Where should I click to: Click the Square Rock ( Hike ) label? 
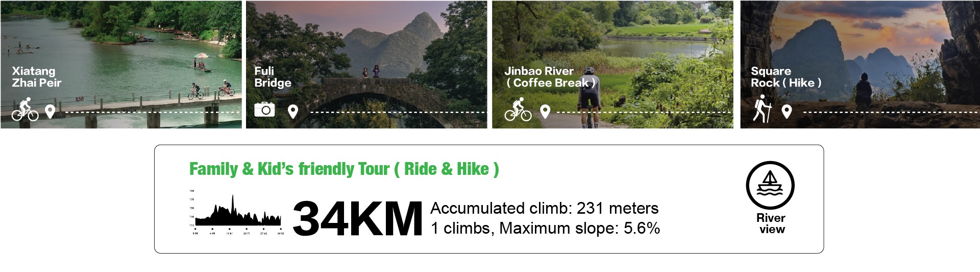click(786, 77)
